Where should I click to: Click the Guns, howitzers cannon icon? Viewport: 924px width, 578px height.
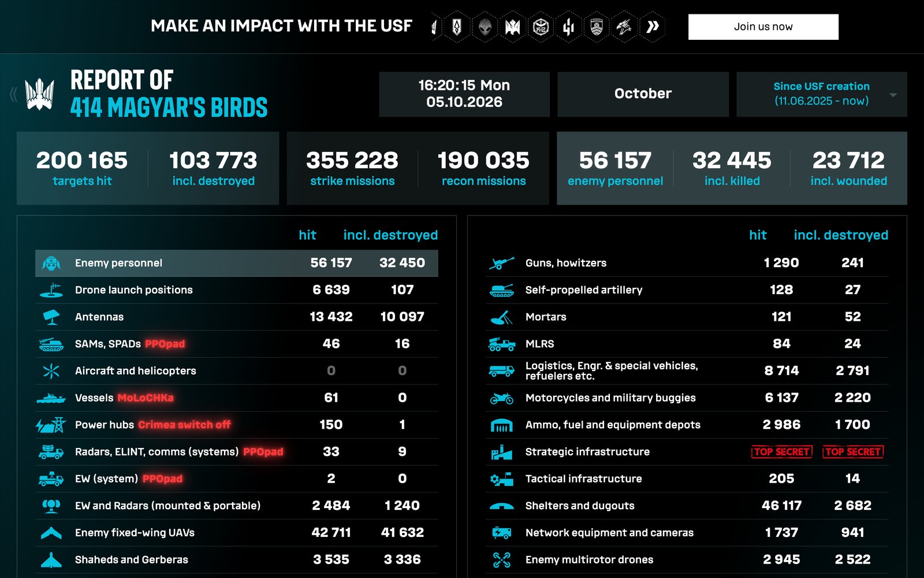pyautogui.click(x=501, y=263)
